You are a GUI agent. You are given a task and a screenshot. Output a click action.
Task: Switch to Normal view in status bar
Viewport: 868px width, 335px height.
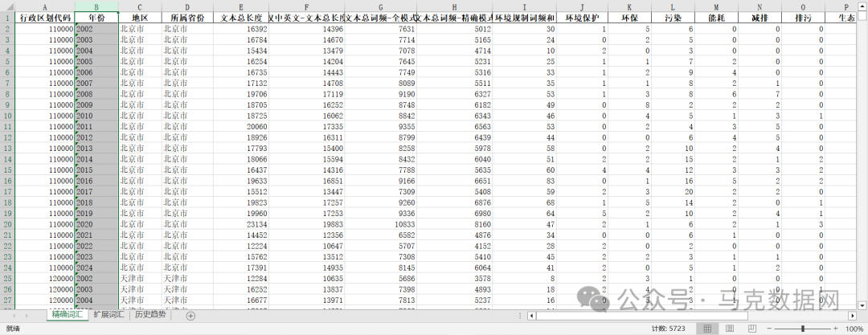(707, 329)
